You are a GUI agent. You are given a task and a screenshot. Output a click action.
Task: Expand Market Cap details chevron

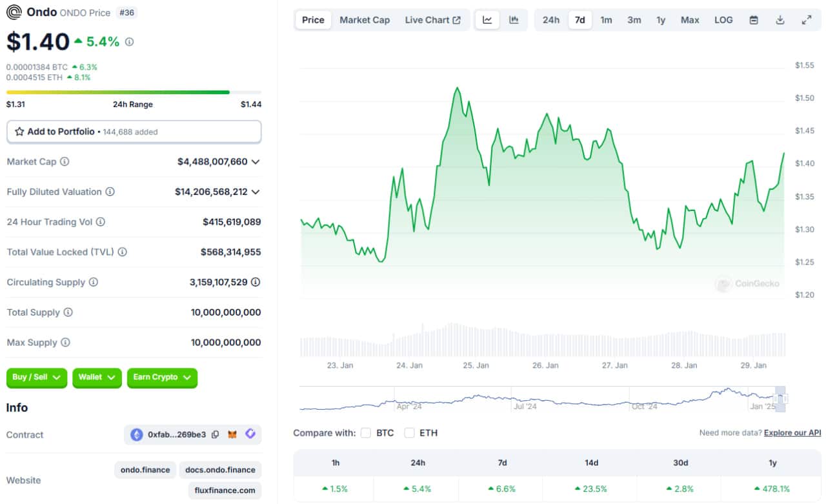[x=256, y=162]
